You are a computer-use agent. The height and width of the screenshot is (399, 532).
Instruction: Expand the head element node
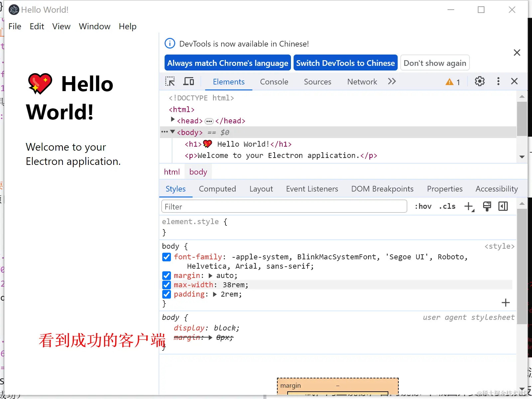[x=173, y=119]
